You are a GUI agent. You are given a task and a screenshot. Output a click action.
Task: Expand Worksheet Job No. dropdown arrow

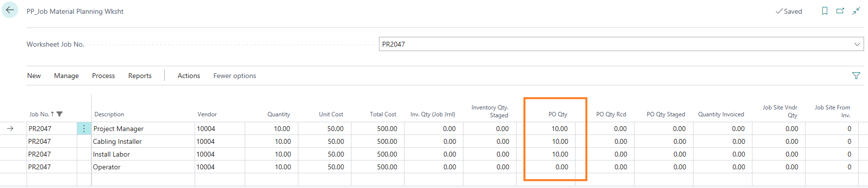[857, 44]
